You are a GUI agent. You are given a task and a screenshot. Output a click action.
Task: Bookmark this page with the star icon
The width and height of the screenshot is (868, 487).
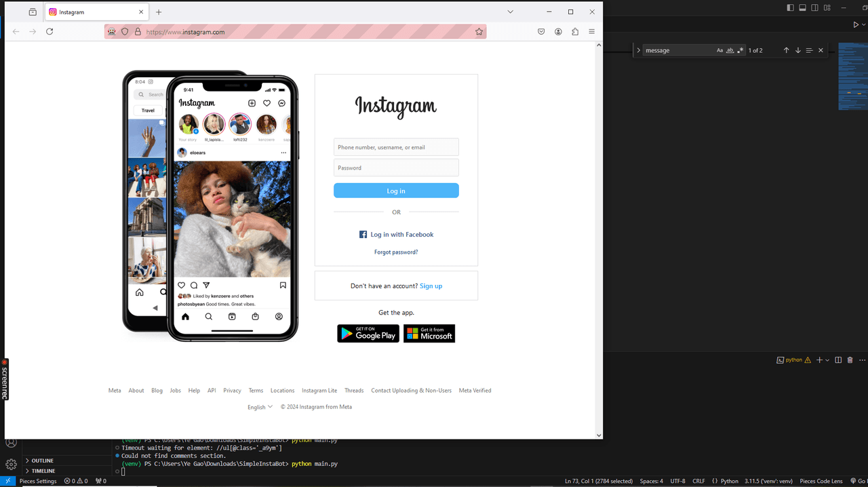click(x=479, y=32)
